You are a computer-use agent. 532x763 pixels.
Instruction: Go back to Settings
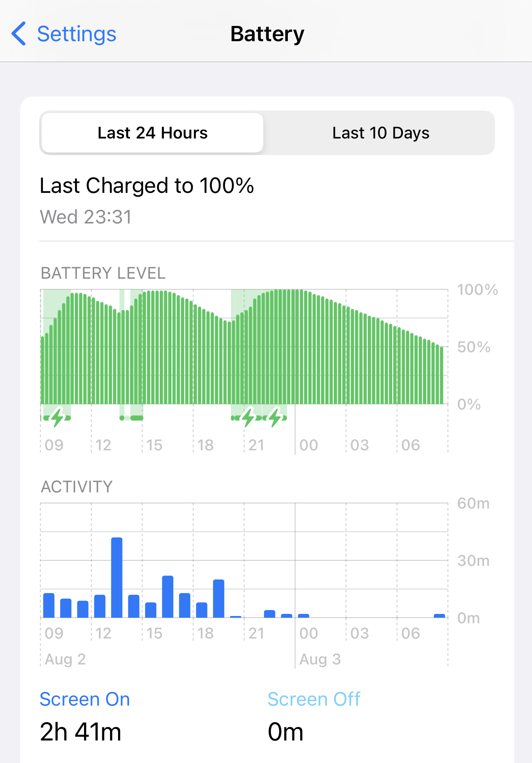point(76,34)
